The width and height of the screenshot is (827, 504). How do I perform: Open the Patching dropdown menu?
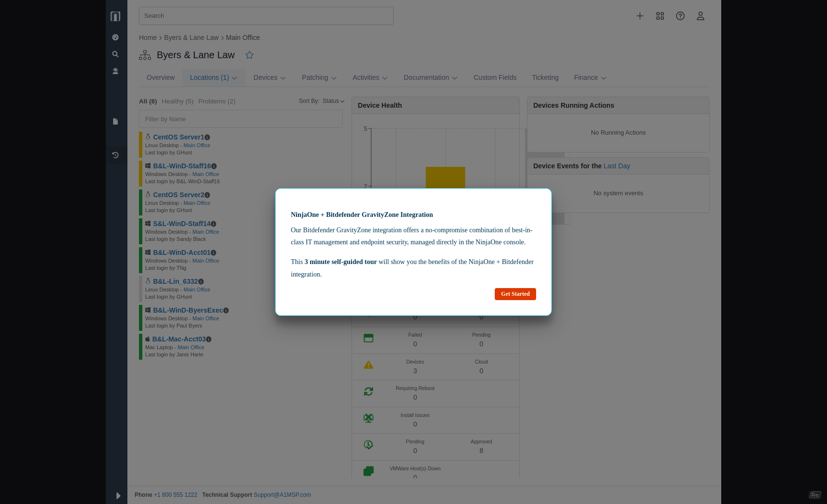coord(319,77)
